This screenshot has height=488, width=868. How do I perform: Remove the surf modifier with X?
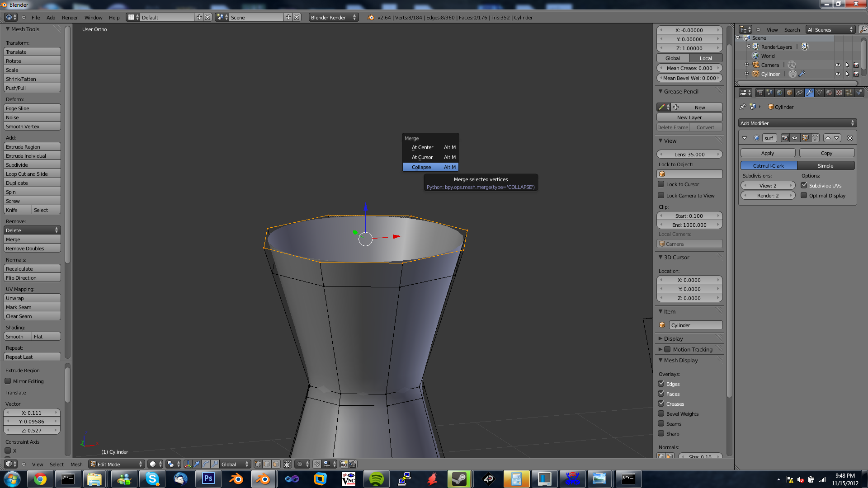(850, 138)
